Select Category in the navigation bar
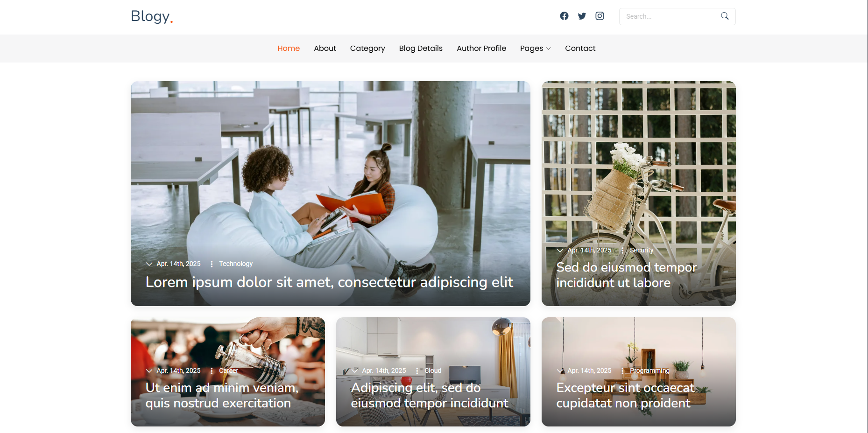Image resolution: width=868 pixels, height=433 pixels. 367,49
